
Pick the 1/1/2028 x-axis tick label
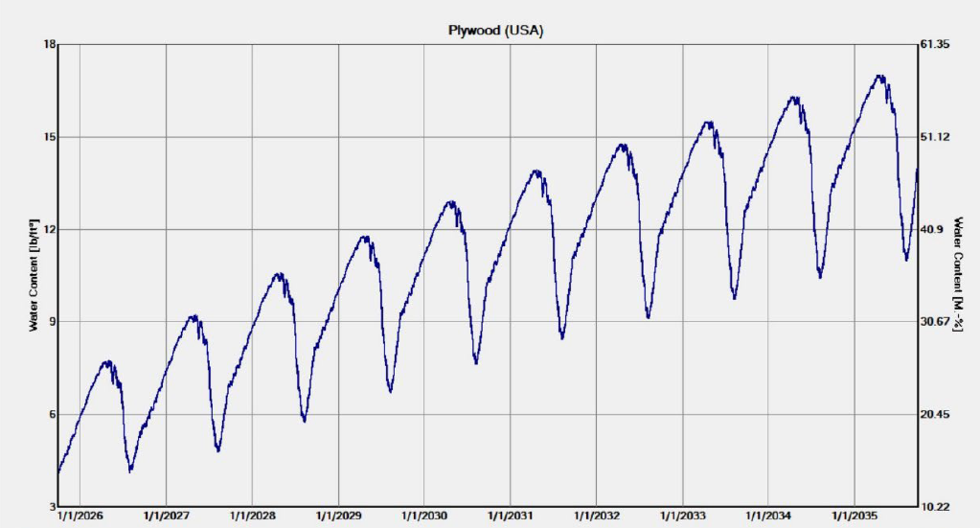pyautogui.click(x=253, y=517)
